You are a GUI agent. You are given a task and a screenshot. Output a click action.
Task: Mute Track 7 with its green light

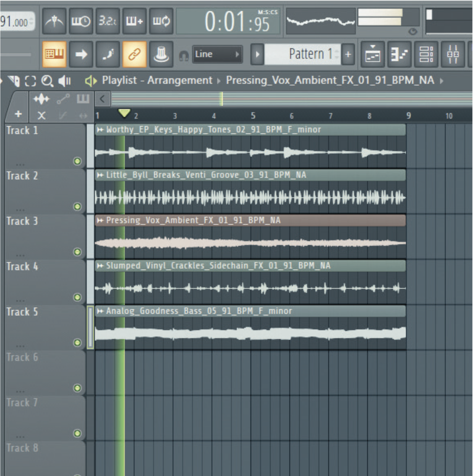coord(77,433)
